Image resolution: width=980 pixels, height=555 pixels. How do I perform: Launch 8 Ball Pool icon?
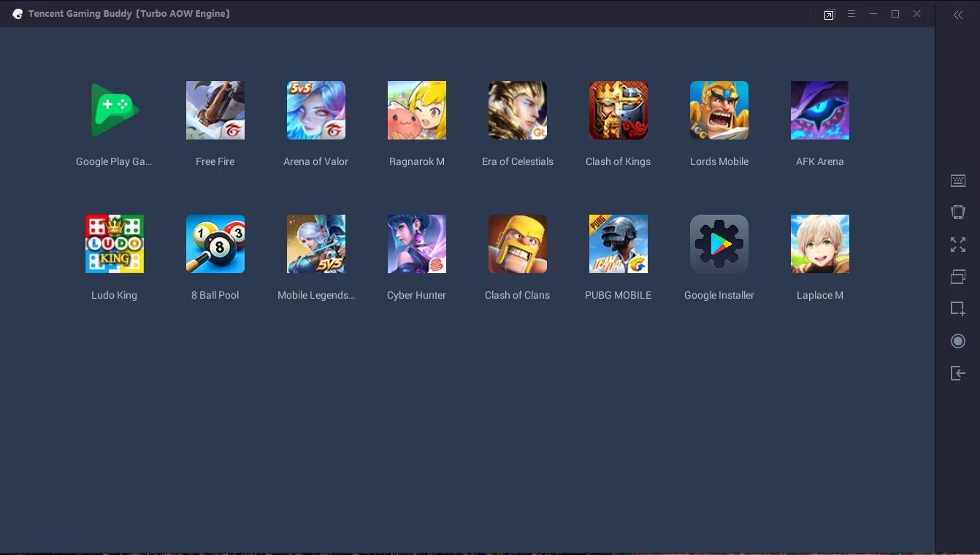(215, 244)
